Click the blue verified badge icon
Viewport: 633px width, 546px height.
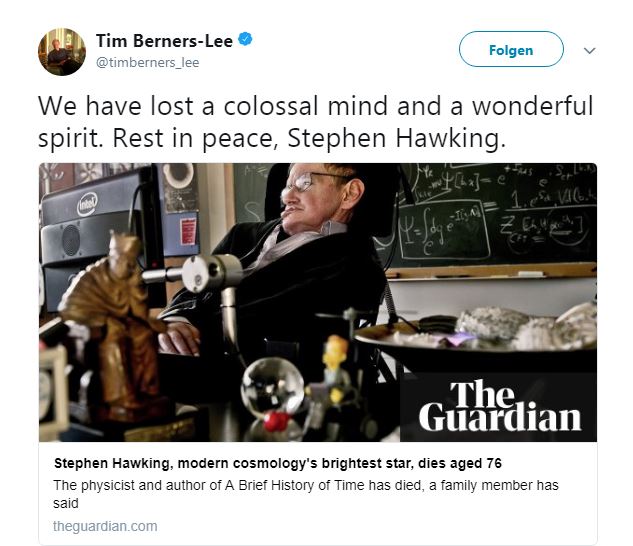click(245, 39)
